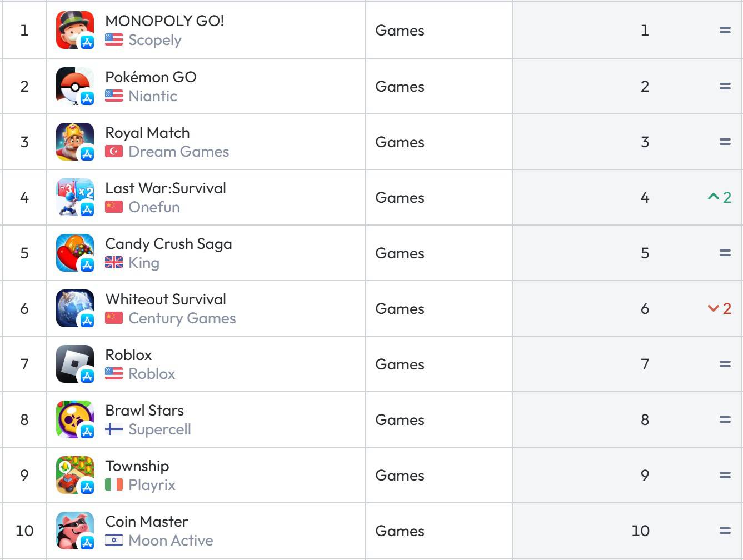Open the Scopely publisher link
Image resolution: width=743 pixels, height=560 pixels.
pyautogui.click(x=155, y=41)
